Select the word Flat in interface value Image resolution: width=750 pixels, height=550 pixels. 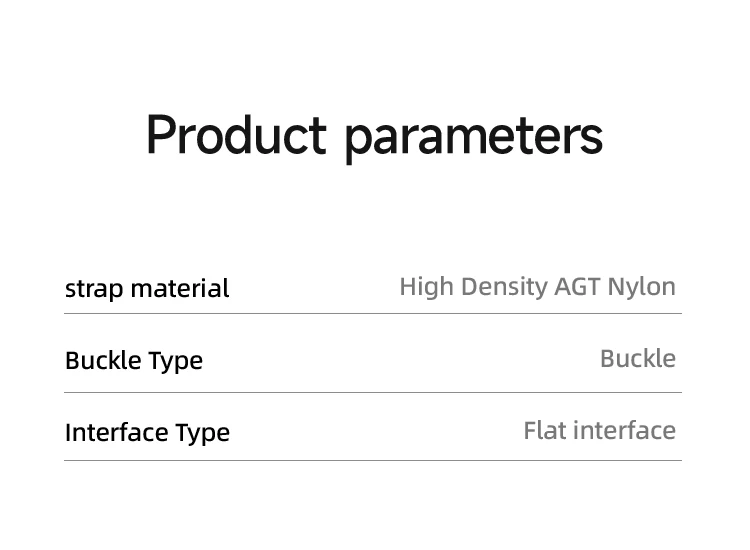(x=546, y=430)
